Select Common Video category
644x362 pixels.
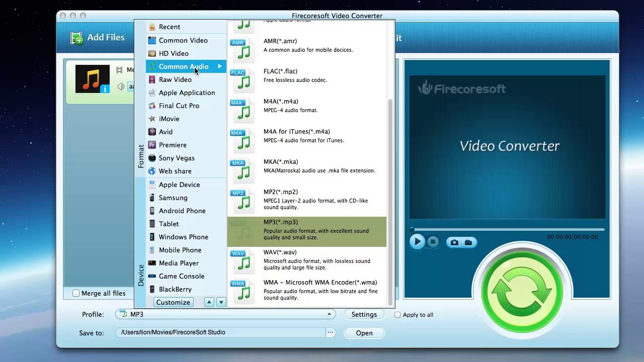[186, 40]
